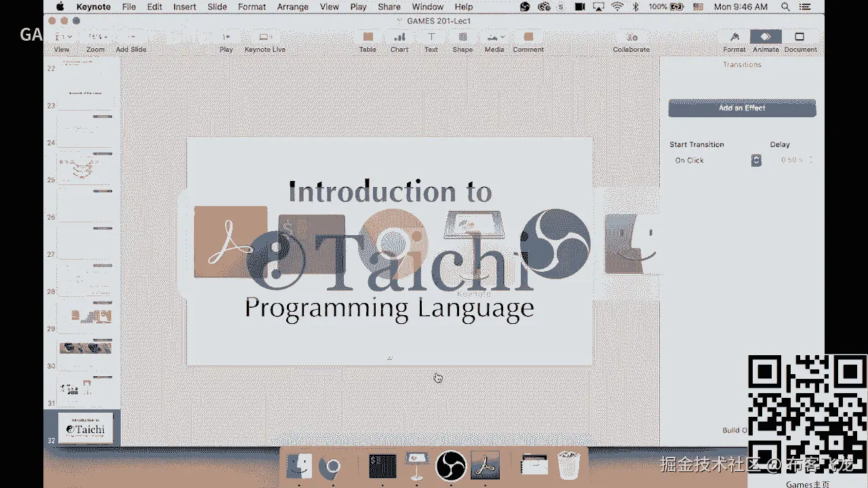Click the Add Slide button in toolbar
The image size is (868, 488).
tap(131, 41)
